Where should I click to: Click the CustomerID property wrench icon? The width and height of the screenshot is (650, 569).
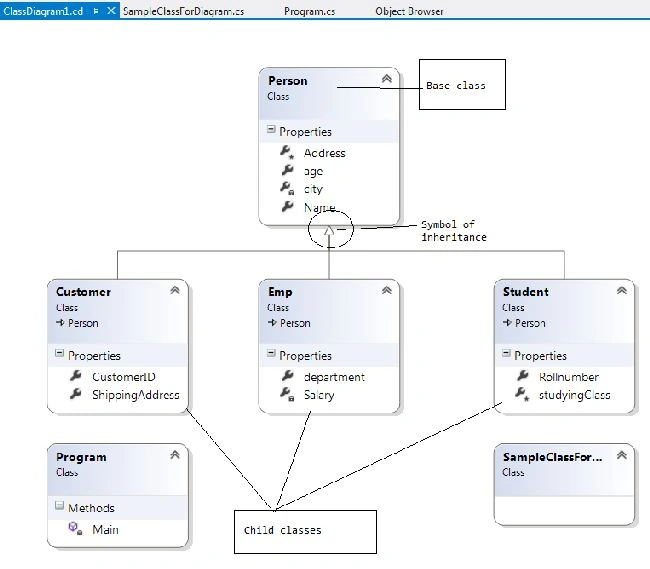pyautogui.click(x=75, y=375)
